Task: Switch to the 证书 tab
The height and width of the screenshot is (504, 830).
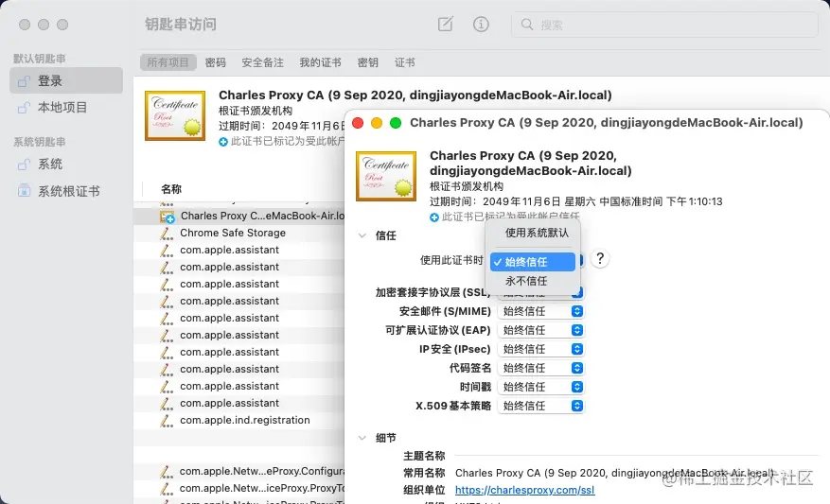Action: click(x=405, y=62)
